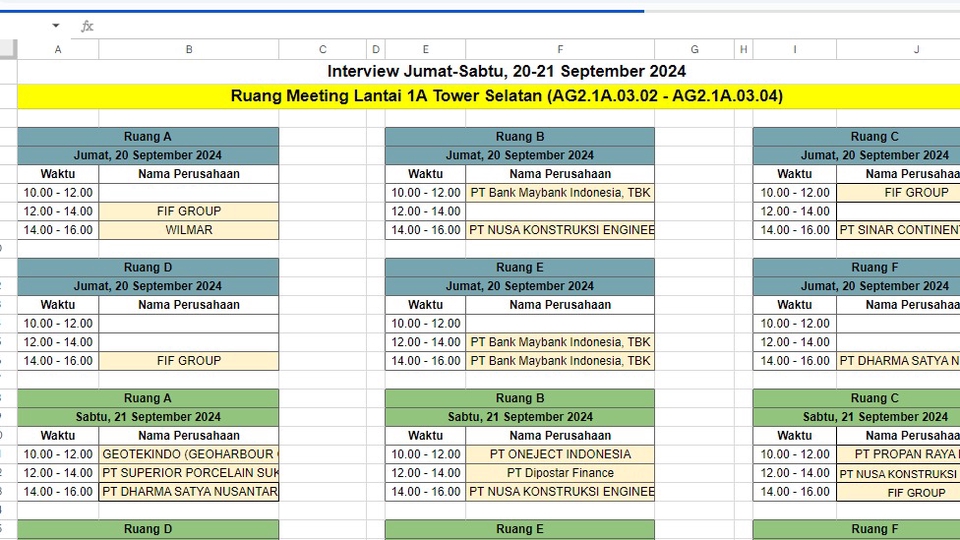Select the PT ONEJECT INDONESIA cell
Screen dimensions: 960x540
[x=560, y=454]
